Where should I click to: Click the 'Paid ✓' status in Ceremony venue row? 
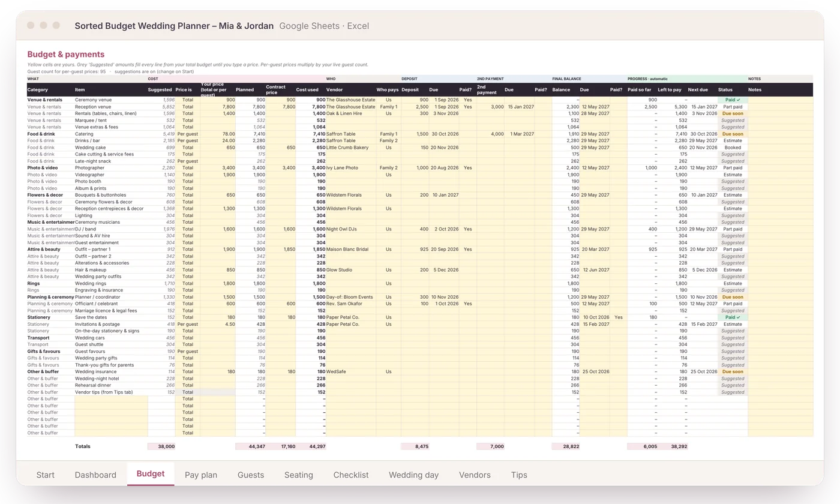click(733, 100)
